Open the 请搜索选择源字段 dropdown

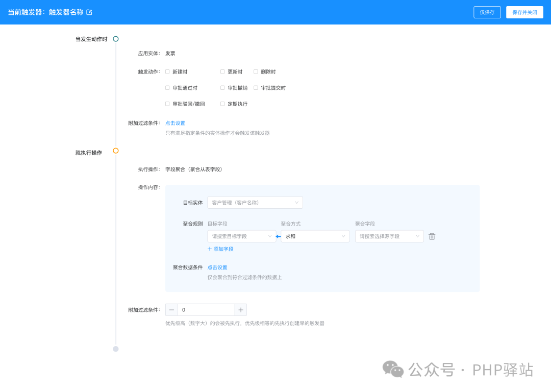point(389,237)
